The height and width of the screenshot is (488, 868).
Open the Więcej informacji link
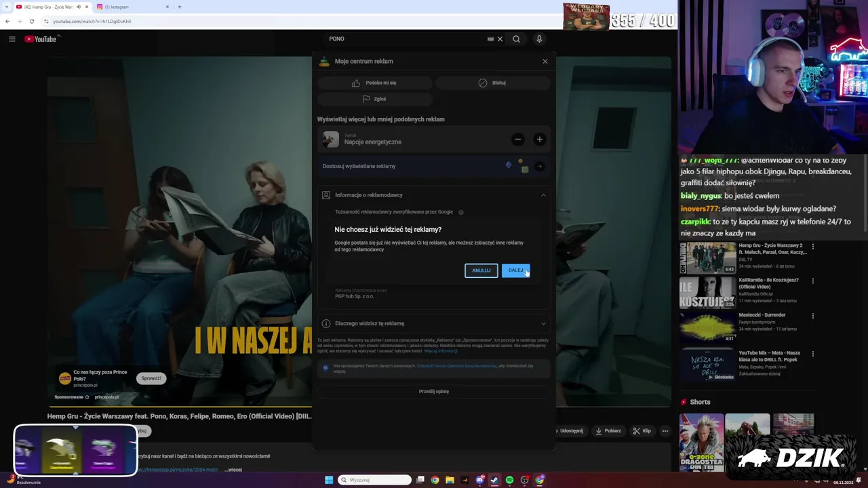(441, 351)
